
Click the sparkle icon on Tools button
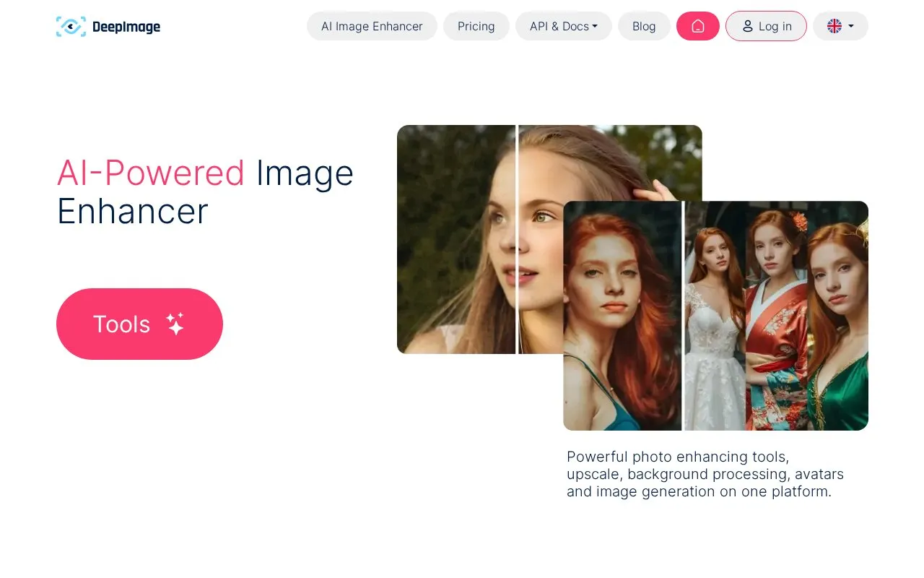[175, 324]
